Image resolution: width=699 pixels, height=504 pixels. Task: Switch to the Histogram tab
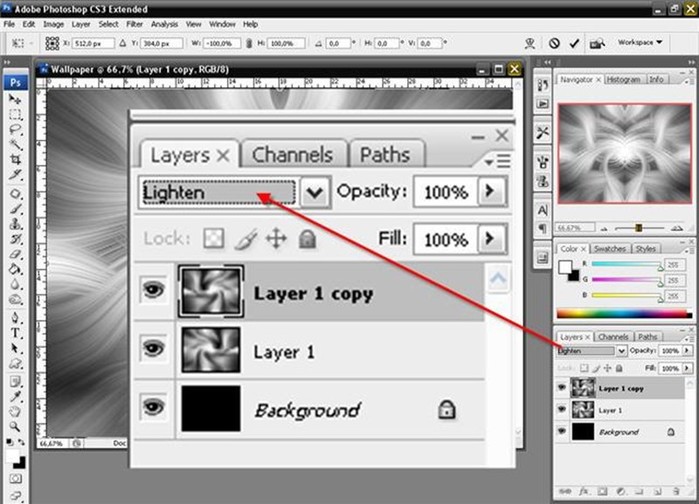pos(623,79)
